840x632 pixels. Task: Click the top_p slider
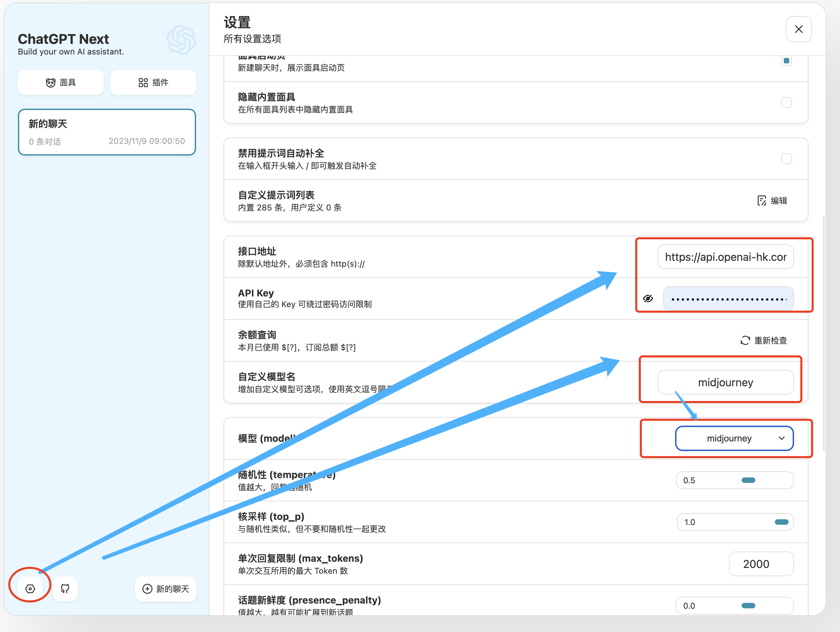(x=781, y=522)
